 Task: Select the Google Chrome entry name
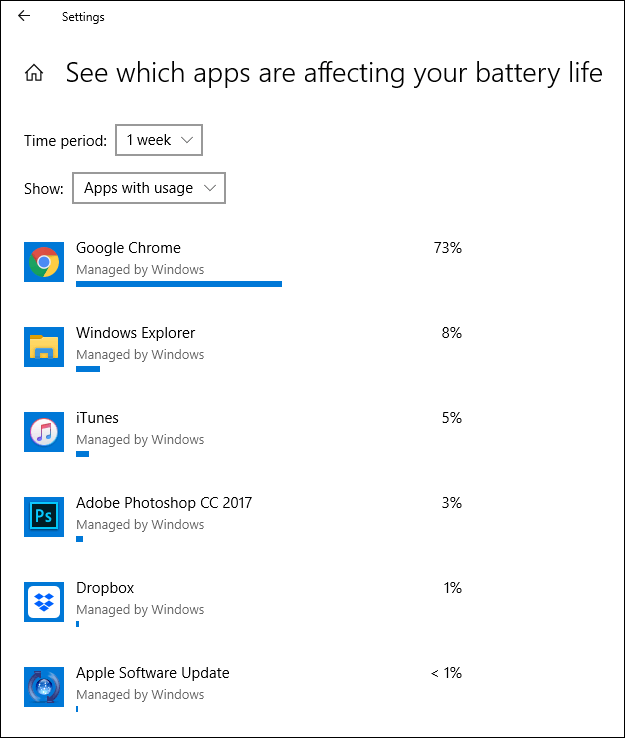click(x=128, y=248)
